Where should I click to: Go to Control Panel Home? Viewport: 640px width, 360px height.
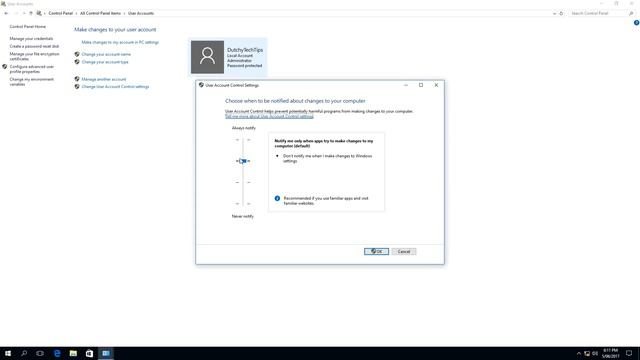point(28,27)
